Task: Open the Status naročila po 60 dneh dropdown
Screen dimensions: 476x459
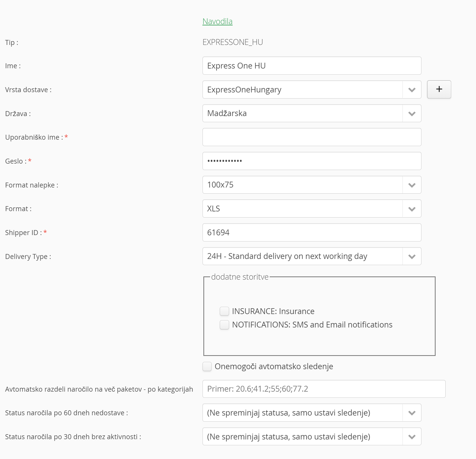Action: (x=312, y=413)
